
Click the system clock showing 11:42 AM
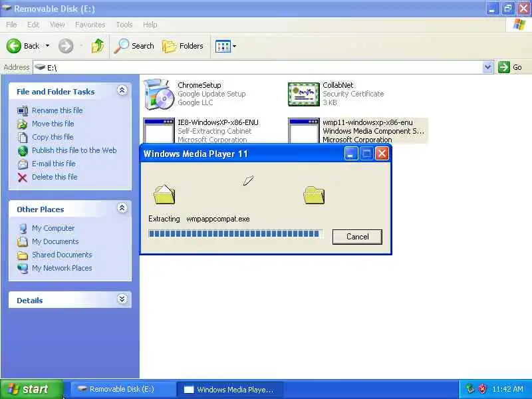point(507,389)
